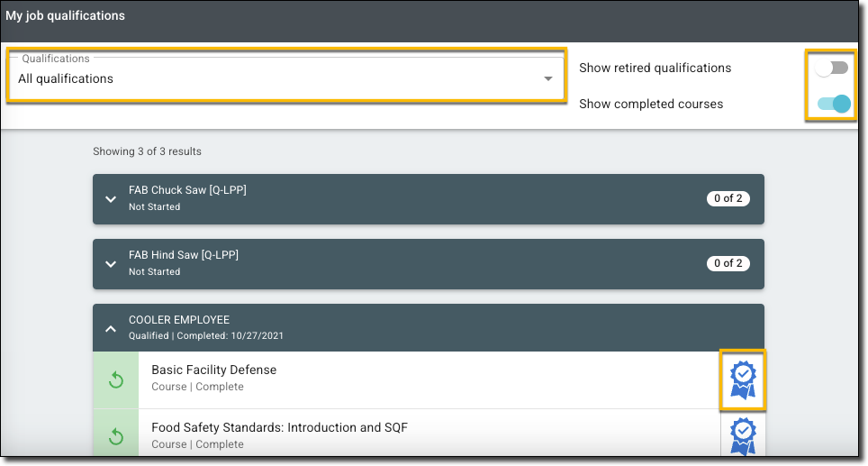Open the Qualifications dropdown arrow
This screenshot has width=868, height=466.
click(548, 79)
